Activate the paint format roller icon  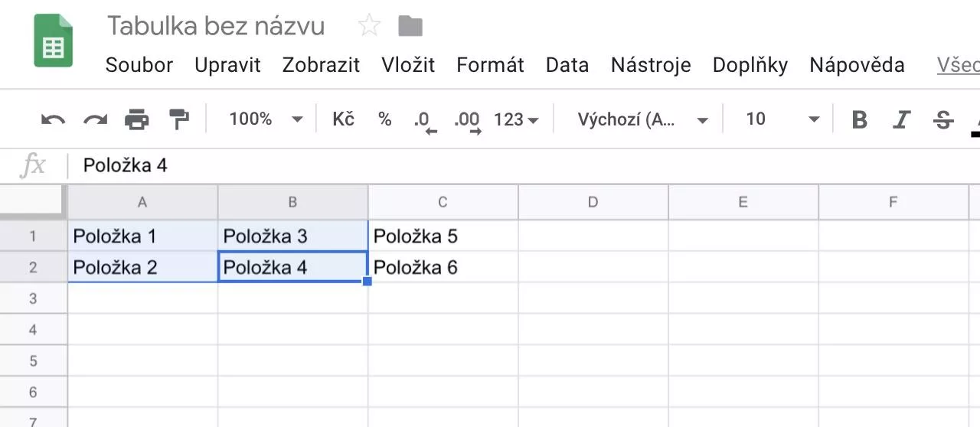click(x=178, y=119)
